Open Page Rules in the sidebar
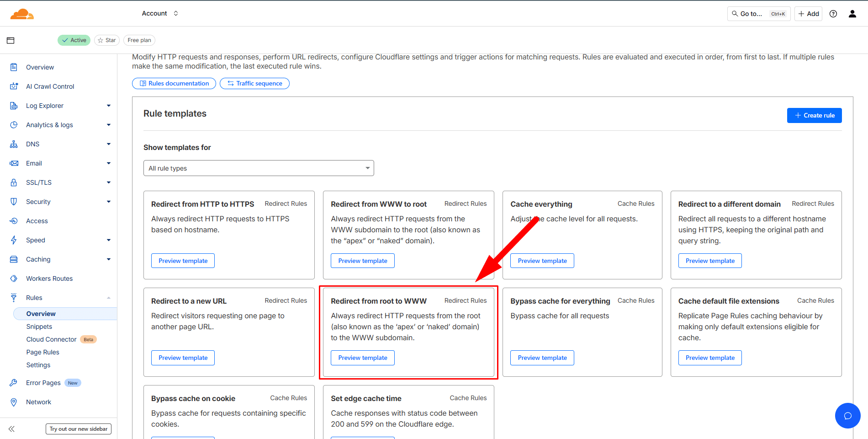The image size is (868, 439). [x=43, y=352]
